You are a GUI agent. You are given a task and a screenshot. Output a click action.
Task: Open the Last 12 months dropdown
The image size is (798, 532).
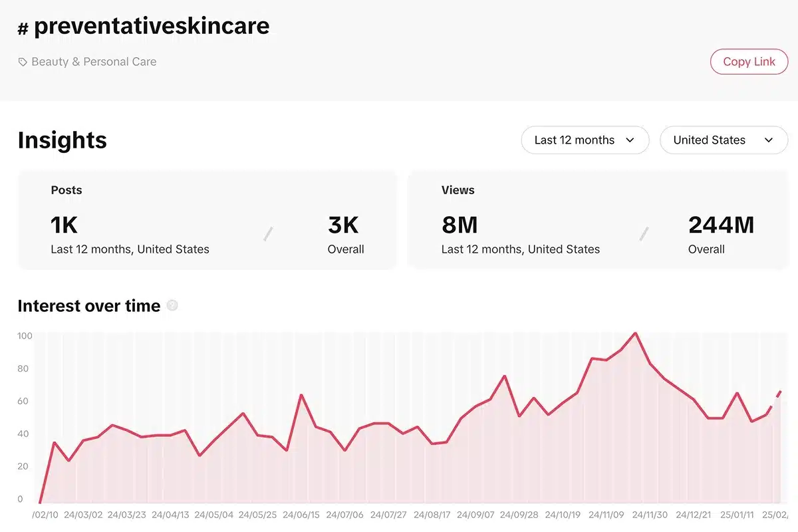coord(585,140)
